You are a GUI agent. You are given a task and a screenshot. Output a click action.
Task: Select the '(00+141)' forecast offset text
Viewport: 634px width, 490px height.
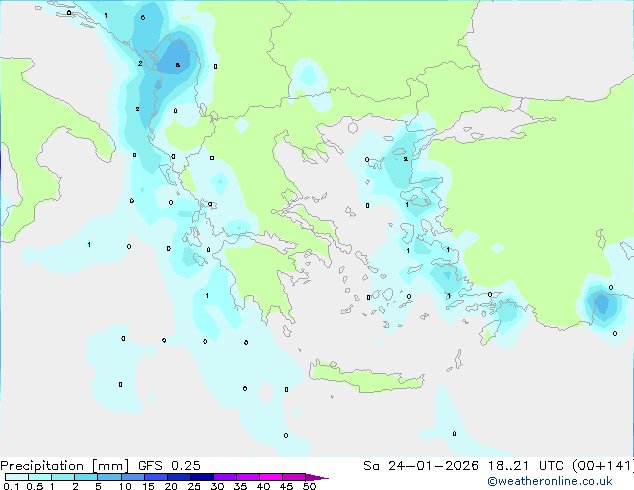[603, 466]
